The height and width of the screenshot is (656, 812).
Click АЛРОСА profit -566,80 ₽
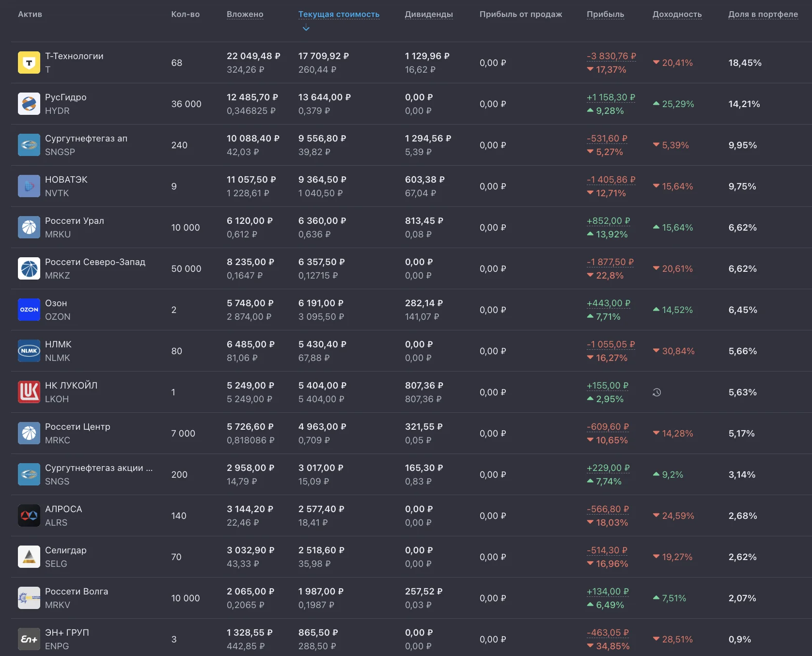coord(608,509)
